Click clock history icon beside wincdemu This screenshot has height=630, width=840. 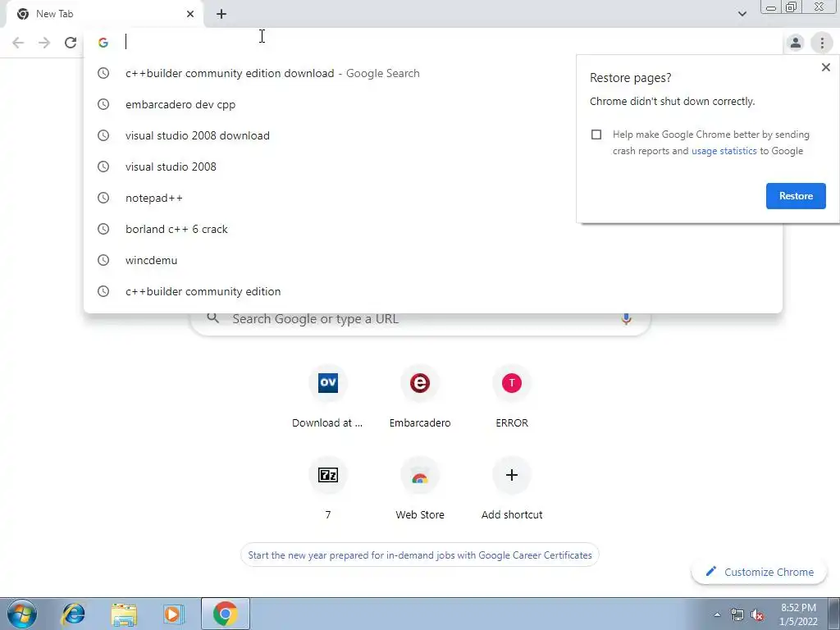click(103, 260)
